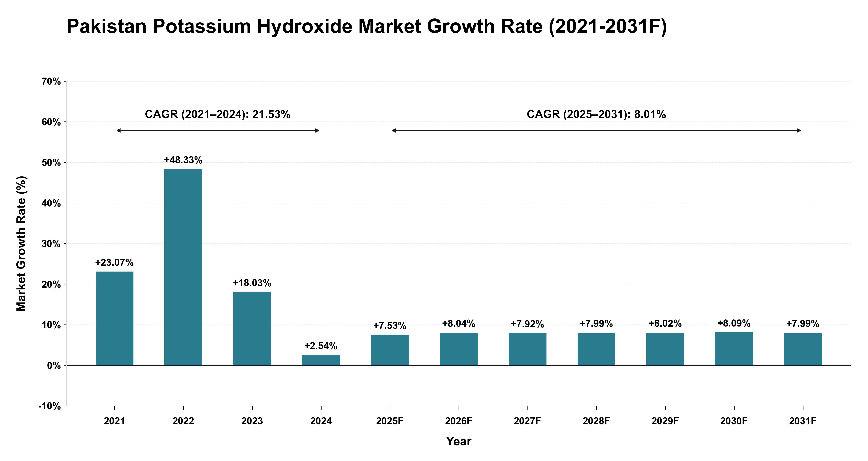
Task: Click the '40%' y-axis tick label
Action: pyautogui.click(x=51, y=203)
